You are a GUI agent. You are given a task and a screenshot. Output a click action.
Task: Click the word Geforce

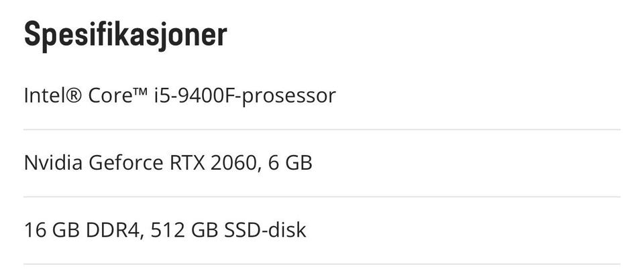coord(125,163)
